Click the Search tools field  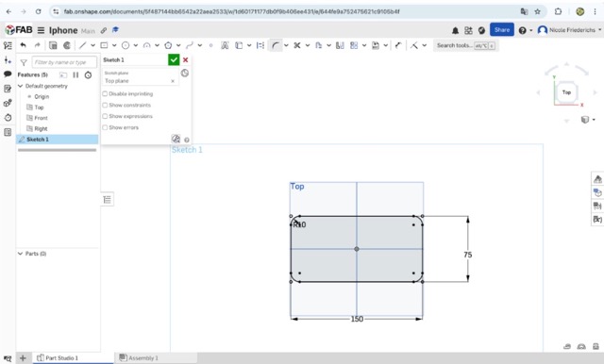click(465, 45)
